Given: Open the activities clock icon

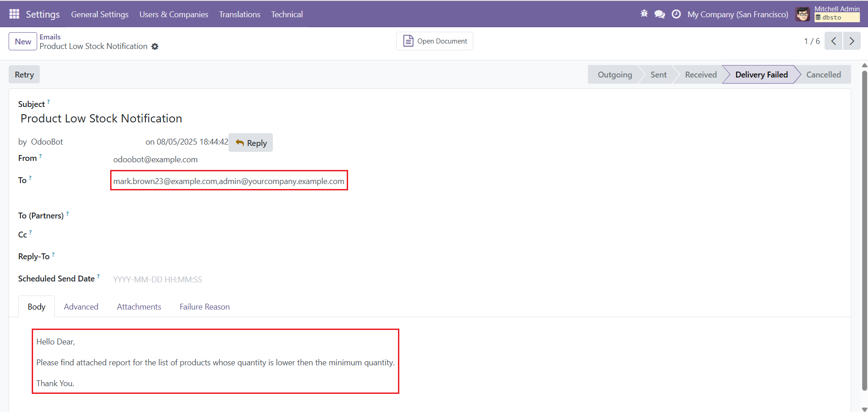Looking at the screenshot, I should click(676, 15).
